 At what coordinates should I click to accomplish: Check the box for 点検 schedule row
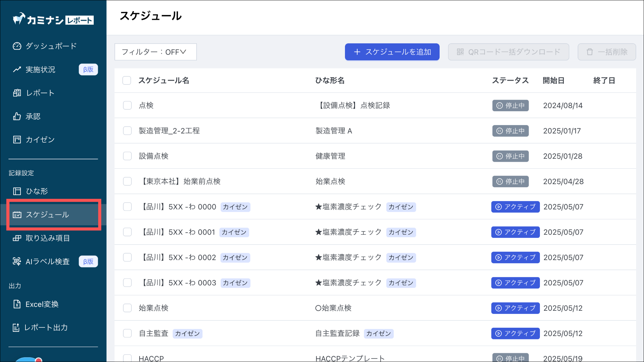point(127,105)
